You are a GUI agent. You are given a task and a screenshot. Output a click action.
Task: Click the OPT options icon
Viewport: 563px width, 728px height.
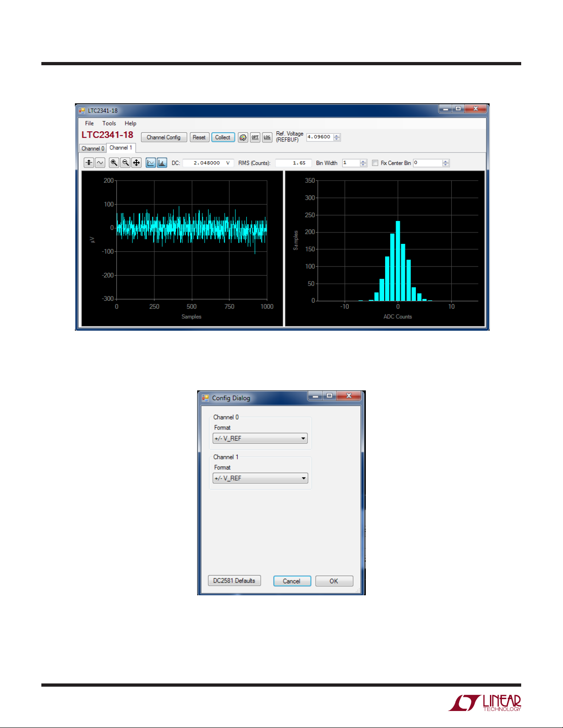tap(255, 137)
